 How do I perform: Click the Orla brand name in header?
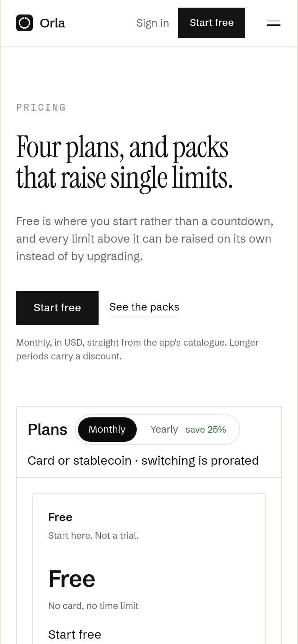pyautogui.click(x=52, y=23)
